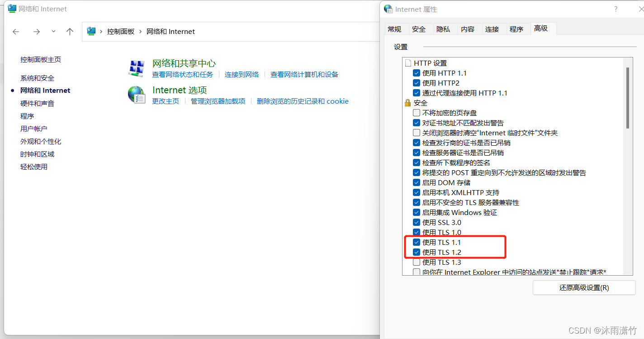Enable 使用 TLS 1.3 checkbox

(x=417, y=262)
